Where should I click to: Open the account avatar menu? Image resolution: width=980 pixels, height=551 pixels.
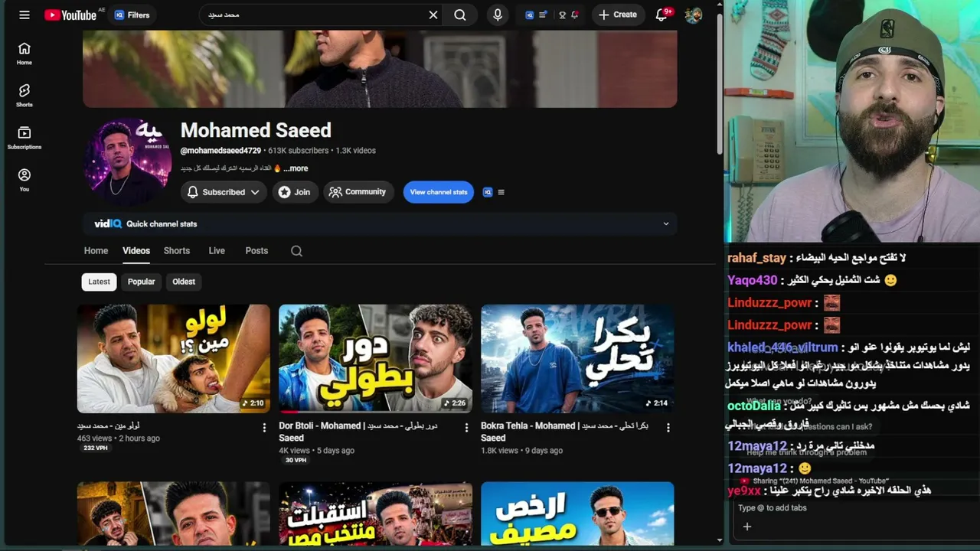[x=694, y=15]
